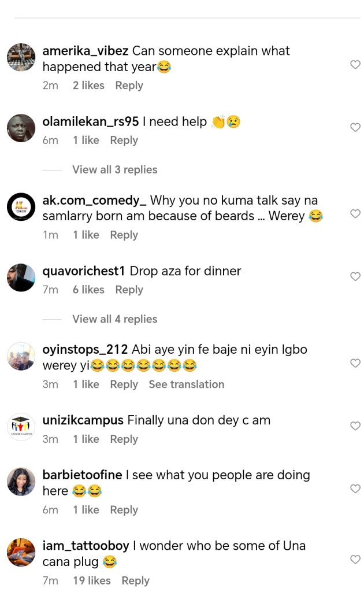This screenshot has height=592, width=364.
Task: Heart quavorichest1's 'Drop aza for dinner' comment
Action: click(x=355, y=277)
